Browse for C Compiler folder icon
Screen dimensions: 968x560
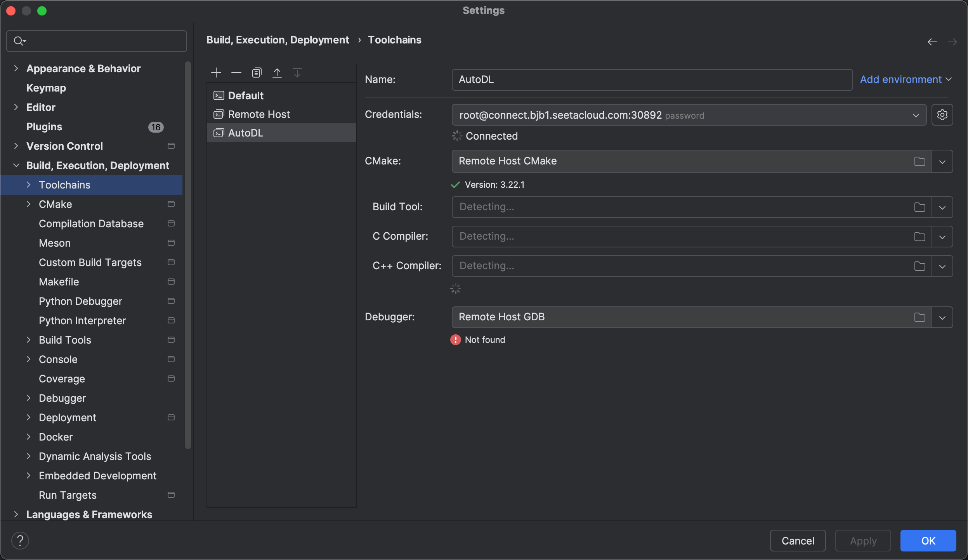pos(919,237)
